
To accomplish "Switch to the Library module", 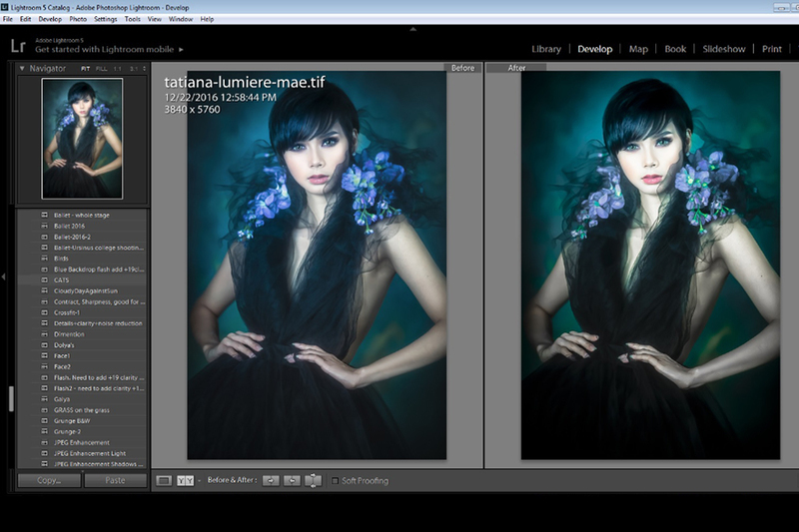I will [x=546, y=49].
